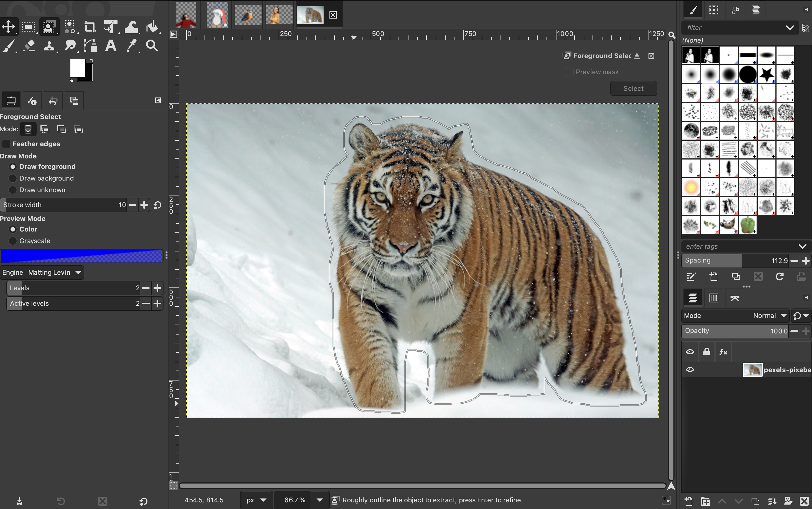This screenshot has height=509, width=812.
Task: Select the Crop tool
Action: (90, 27)
